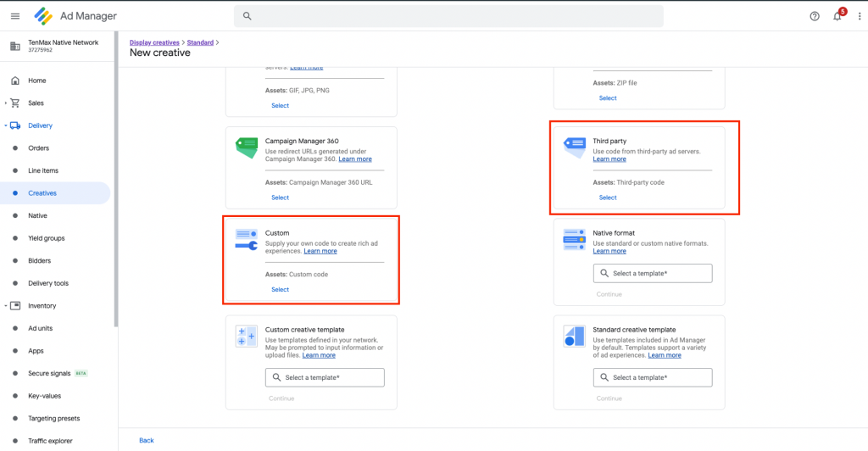Click the Sales shopping cart icon
This screenshot has width=868, height=451.
15,103
